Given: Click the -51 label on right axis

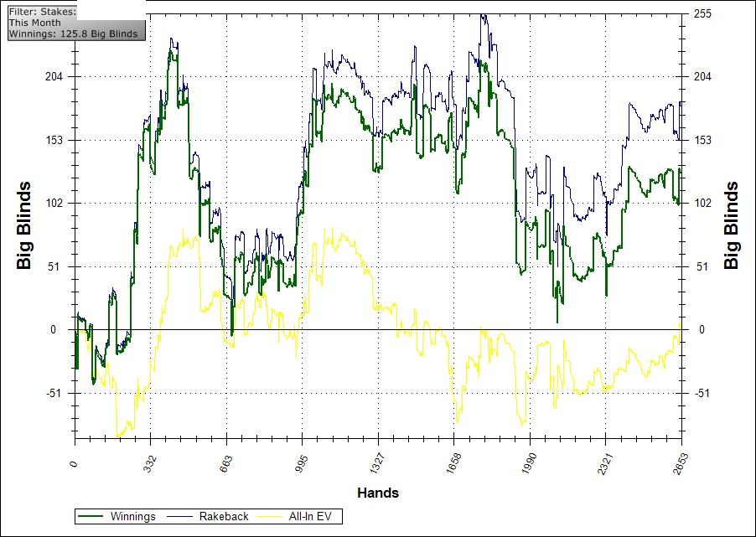Looking at the screenshot, I should [x=702, y=394].
